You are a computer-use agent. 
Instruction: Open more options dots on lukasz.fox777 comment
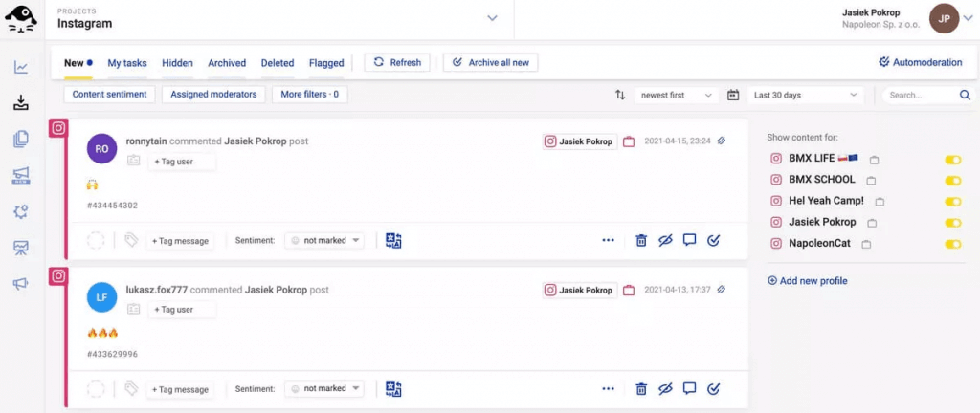point(608,389)
